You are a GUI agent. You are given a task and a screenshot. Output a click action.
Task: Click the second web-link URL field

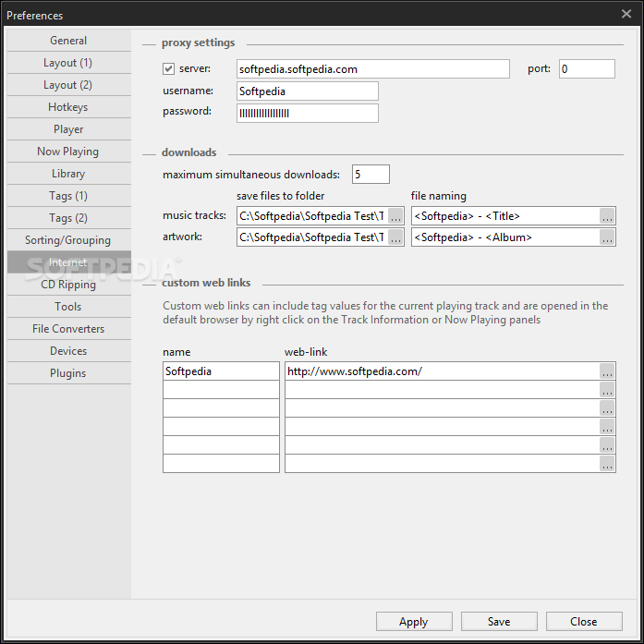[443, 389]
